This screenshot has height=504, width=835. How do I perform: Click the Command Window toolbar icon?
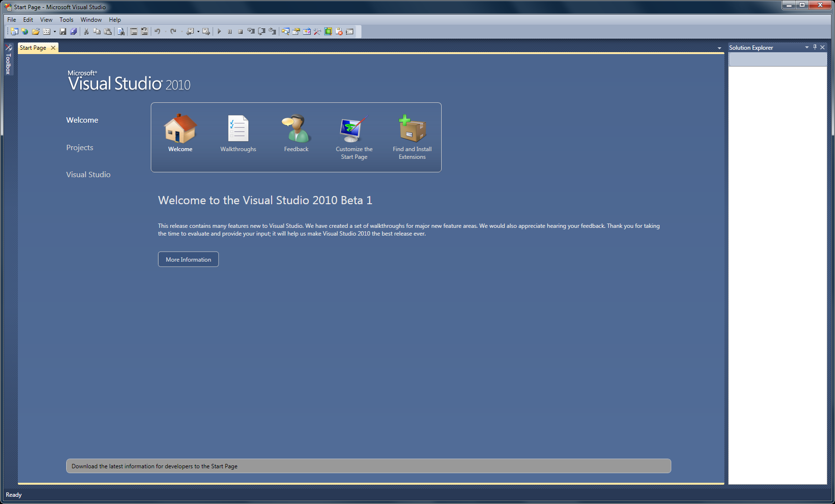350,31
